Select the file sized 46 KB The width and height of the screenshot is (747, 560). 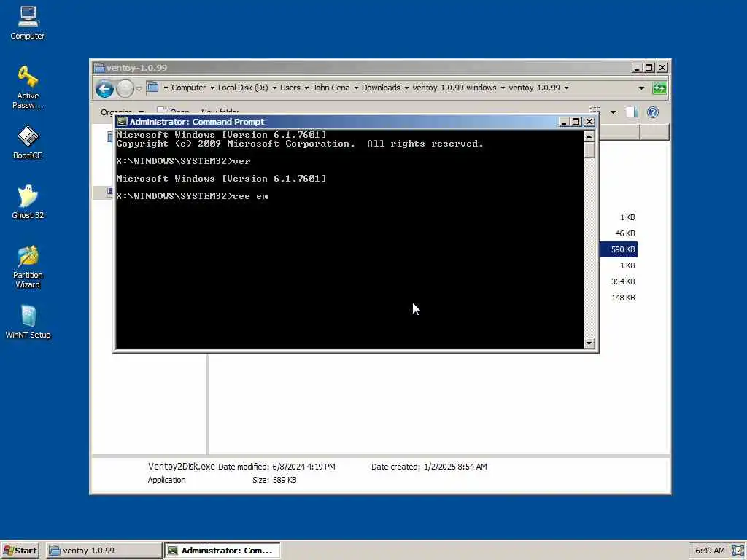(x=625, y=233)
